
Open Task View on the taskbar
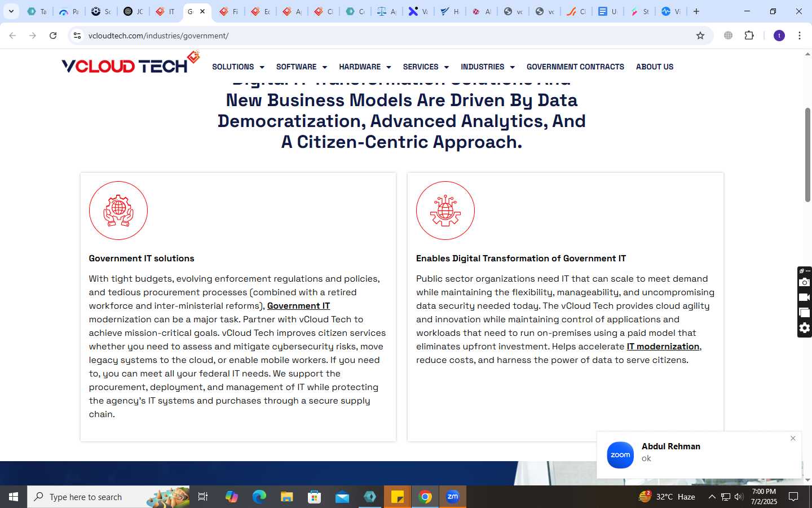[203, 497]
